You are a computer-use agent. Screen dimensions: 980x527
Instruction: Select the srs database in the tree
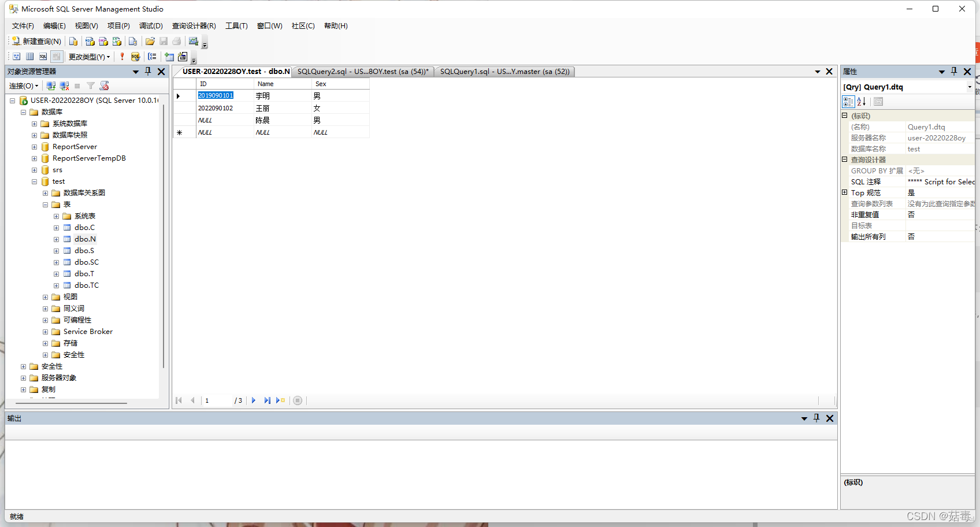pyautogui.click(x=57, y=170)
